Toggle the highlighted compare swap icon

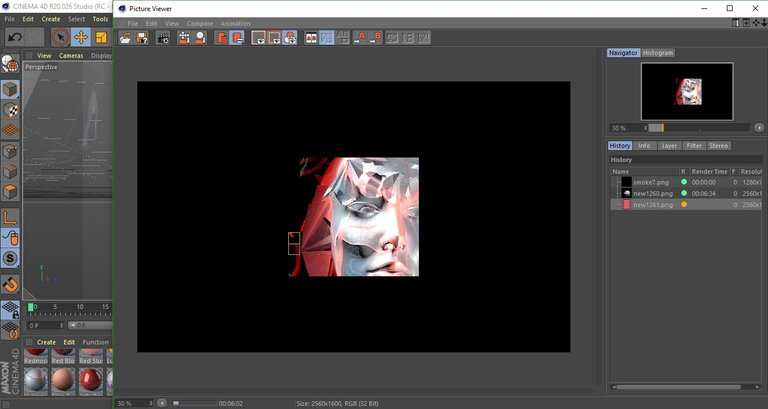[x=327, y=38]
